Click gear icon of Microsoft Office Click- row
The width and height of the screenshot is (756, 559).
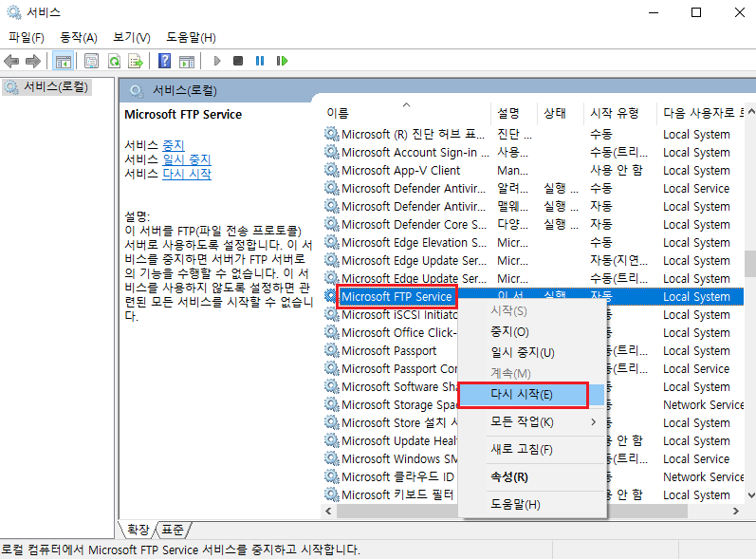[331, 332]
